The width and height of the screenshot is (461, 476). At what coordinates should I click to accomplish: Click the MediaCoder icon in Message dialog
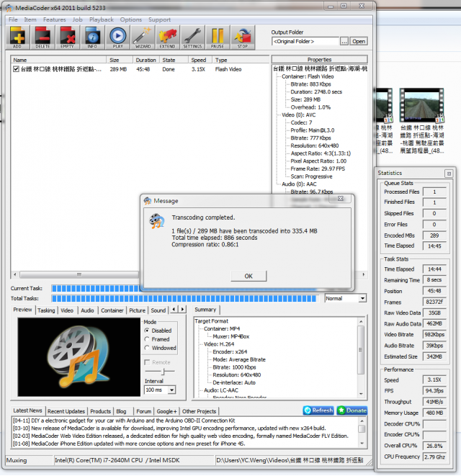(157, 221)
